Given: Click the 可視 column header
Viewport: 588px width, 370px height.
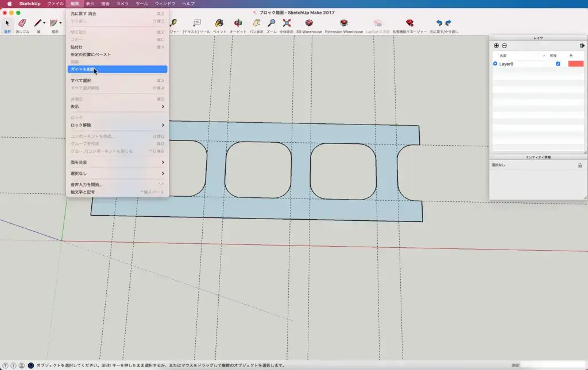Looking at the screenshot, I should pyautogui.click(x=553, y=56).
